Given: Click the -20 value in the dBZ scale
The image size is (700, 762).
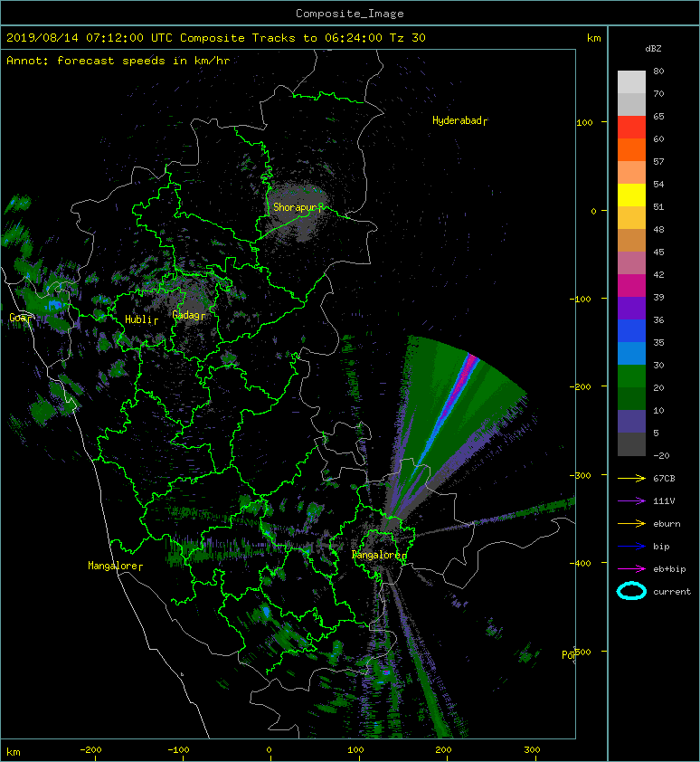Looking at the screenshot, I should pos(661,456).
